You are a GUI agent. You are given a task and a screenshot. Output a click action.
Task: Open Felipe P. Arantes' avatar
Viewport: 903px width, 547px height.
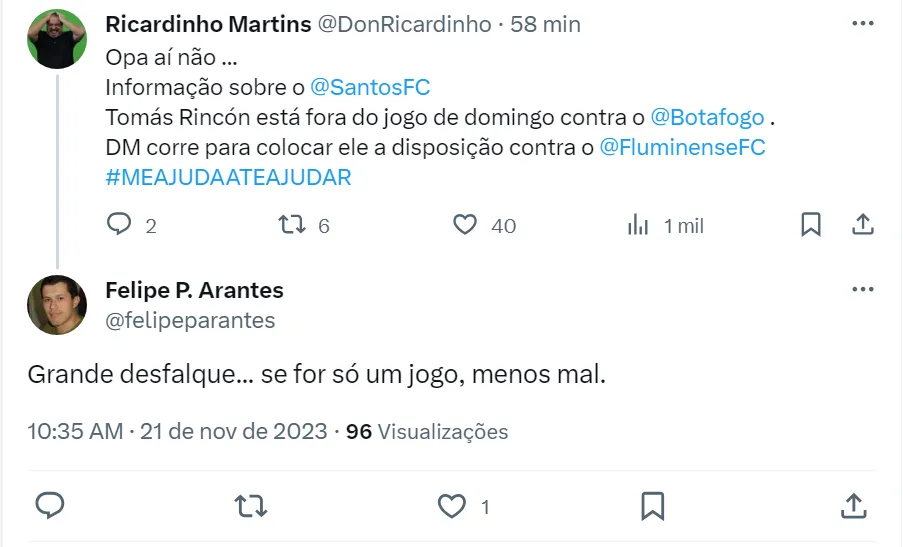point(56,305)
